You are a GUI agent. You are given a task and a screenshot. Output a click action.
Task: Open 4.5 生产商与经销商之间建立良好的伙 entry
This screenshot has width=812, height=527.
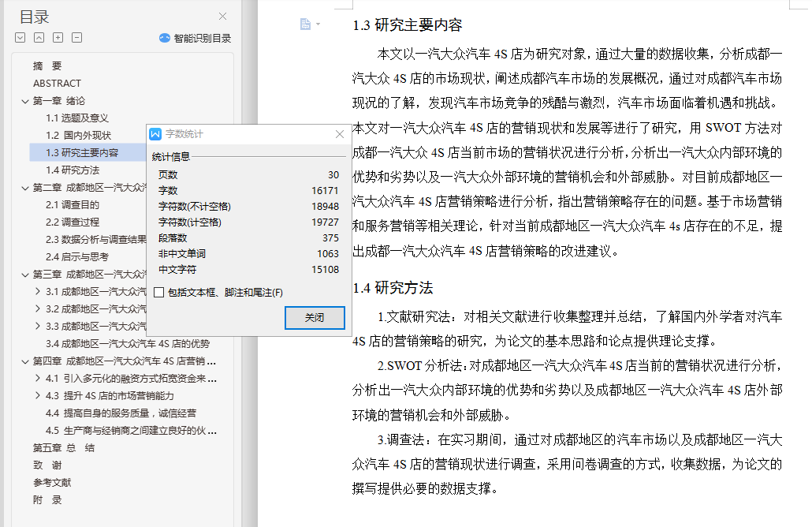[131, 431]
